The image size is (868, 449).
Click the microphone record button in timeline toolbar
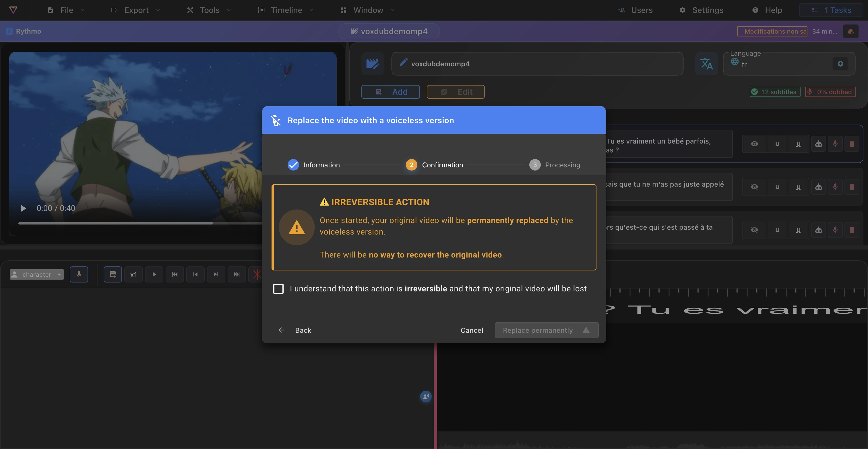(79, 274)
